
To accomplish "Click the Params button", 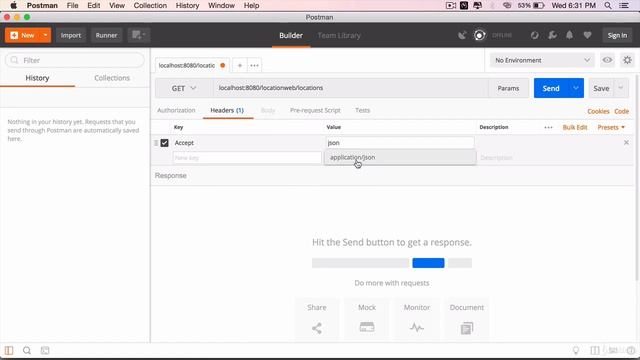I will [x=508, y=88].
